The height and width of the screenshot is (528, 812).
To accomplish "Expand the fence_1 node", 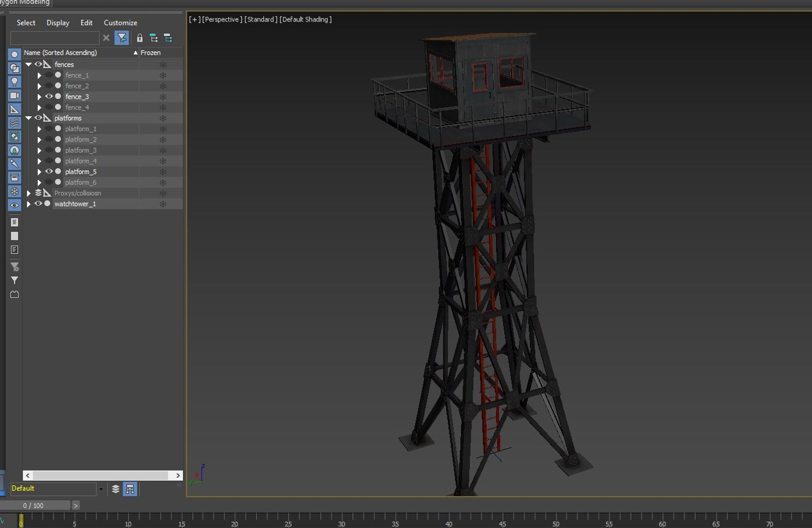I will click(39, 75).
